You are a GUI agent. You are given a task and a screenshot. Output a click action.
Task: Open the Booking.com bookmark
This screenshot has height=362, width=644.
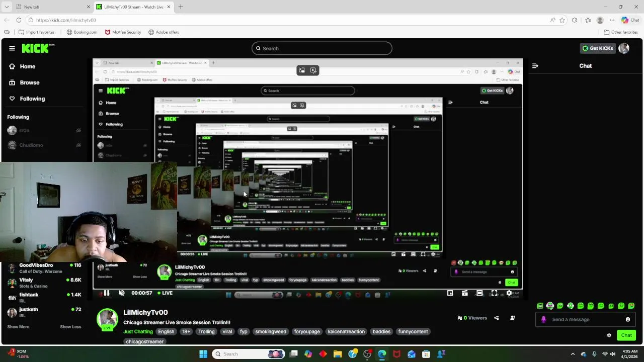click(x=82, y=32)
